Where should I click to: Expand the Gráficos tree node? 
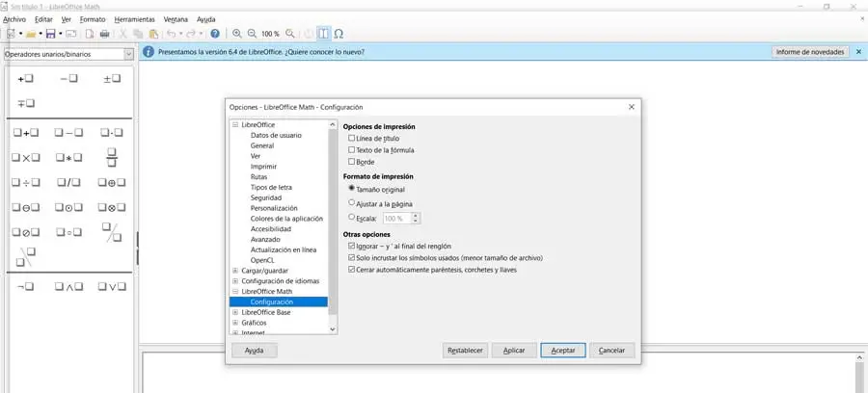coord(235,323)
